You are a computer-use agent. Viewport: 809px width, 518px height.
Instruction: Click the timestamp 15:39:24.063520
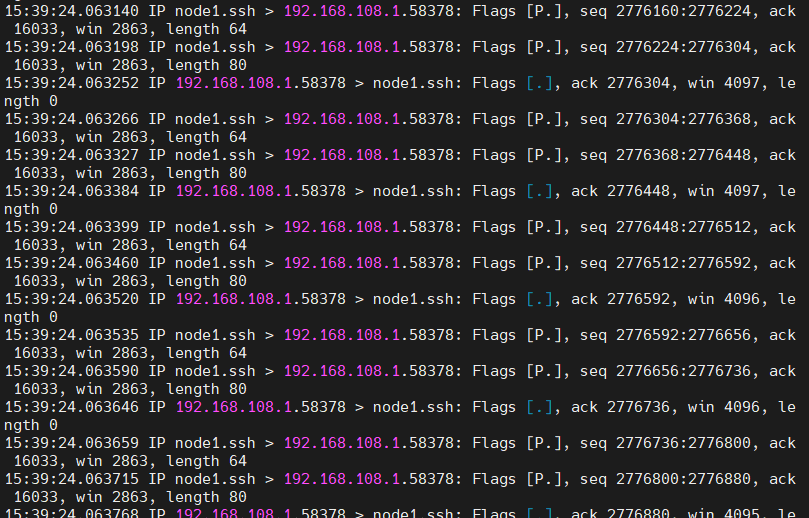click(72, 299)
